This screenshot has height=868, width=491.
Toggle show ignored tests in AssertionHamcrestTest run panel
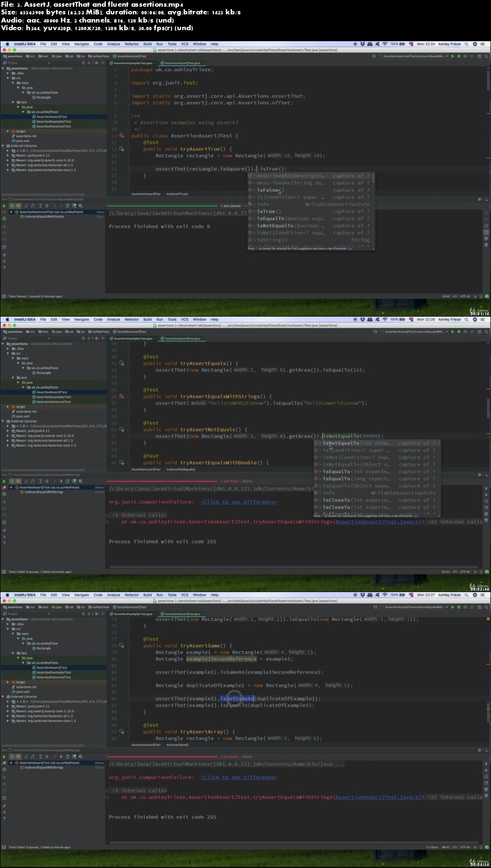click(x=18, y=206)
